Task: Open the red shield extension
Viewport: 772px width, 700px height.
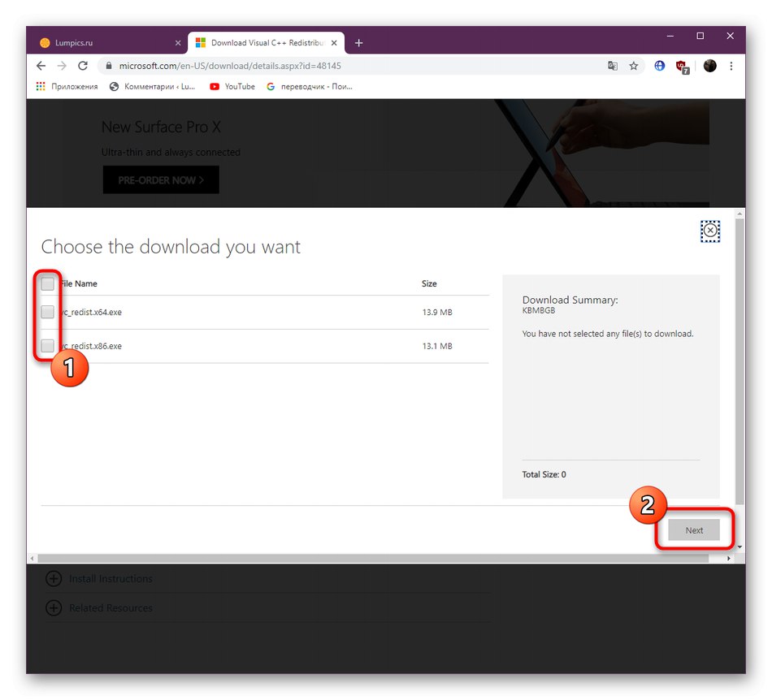Action: pos(683,67)
